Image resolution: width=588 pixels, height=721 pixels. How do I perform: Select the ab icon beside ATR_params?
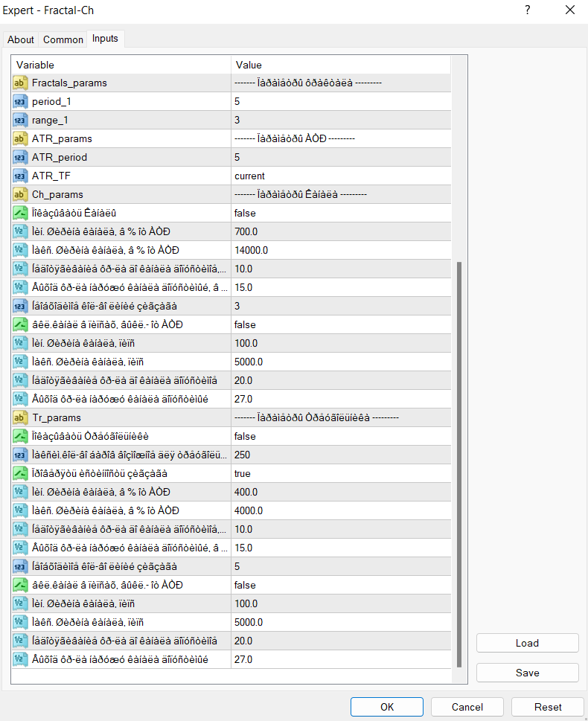point(21,138)
